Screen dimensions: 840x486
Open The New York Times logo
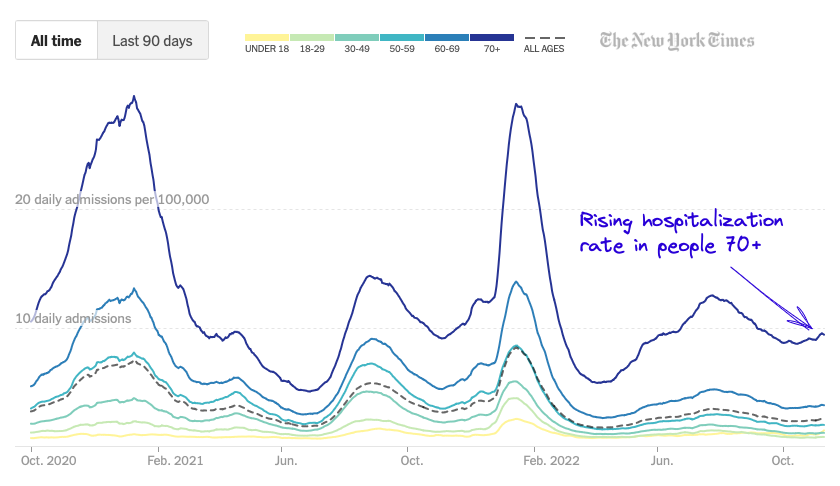point(677,41)
